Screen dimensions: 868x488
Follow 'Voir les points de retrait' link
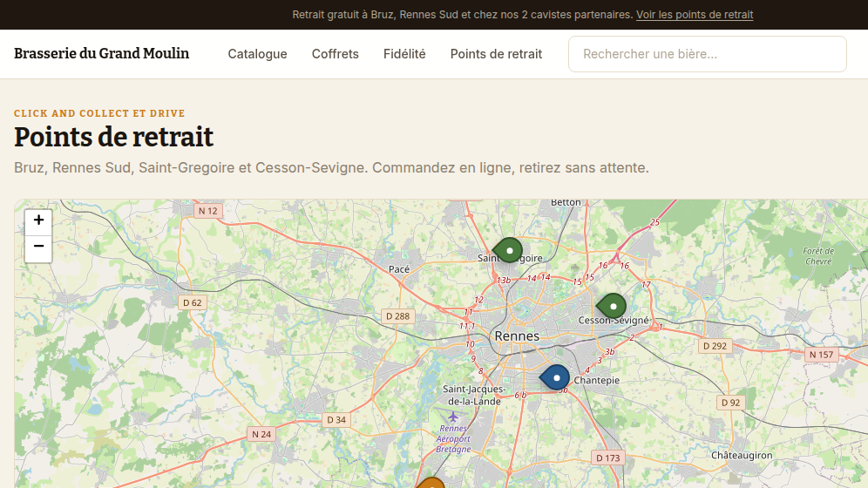(695, 15)
